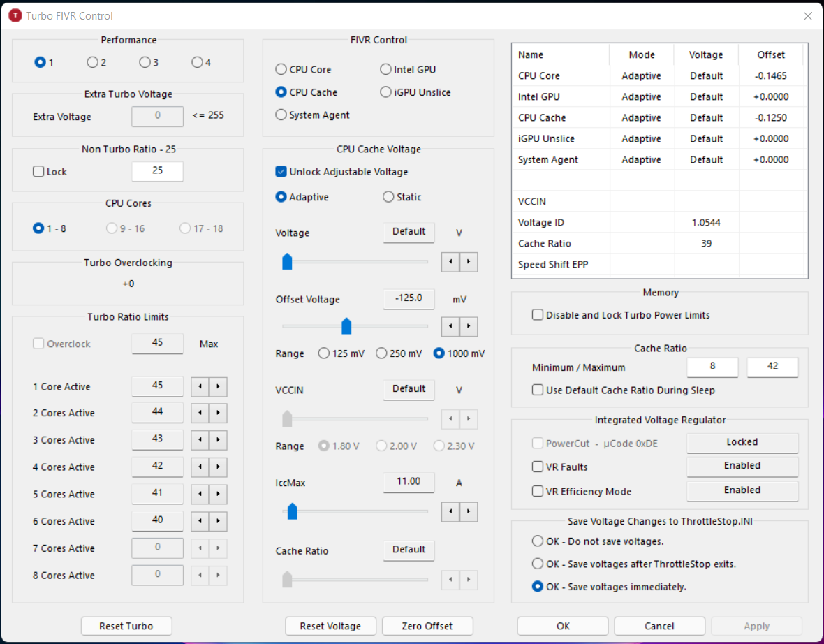
Task: Click right arrow beside IccMax slider
Action: click(x=469, y=511)
